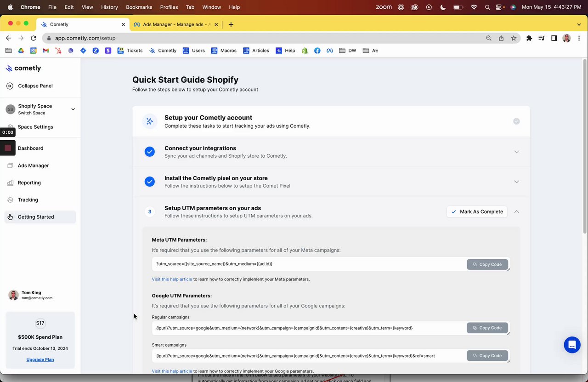The width and height of the screenshot is (588, 382).
Task: Click Do Not Disturb moon icon
Action: tap(443, 7)
